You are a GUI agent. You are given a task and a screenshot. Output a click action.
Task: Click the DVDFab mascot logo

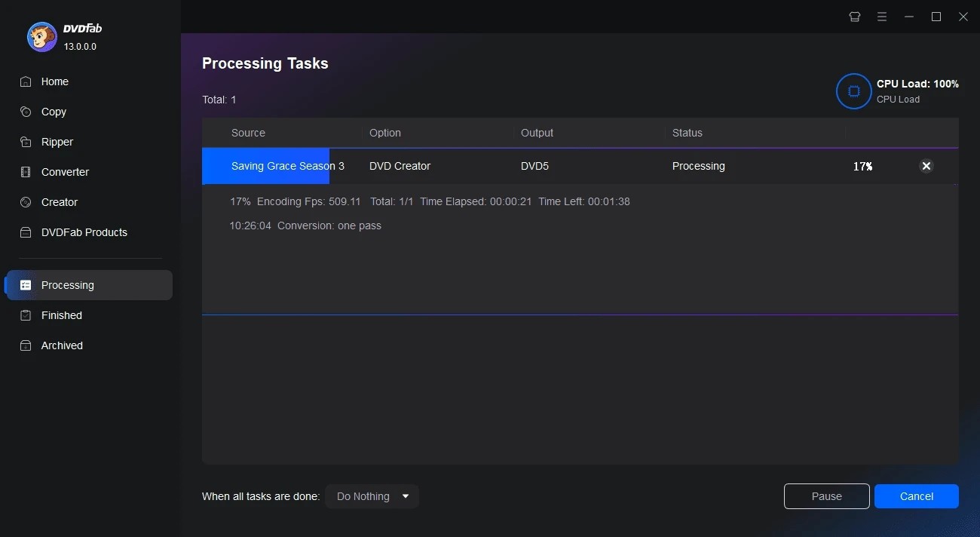coord(41,36)
